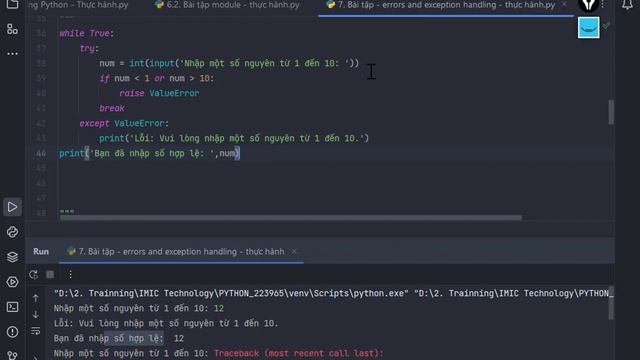Screen dimensions: 640x360
Task: Open the Structure tool window icon
Action: point(12,29)
